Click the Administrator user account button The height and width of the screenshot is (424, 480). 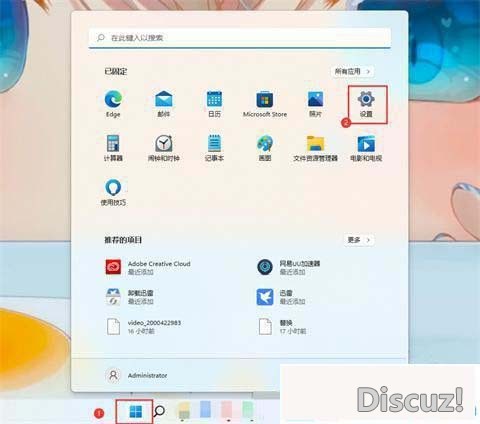click(x=136, y=376)
